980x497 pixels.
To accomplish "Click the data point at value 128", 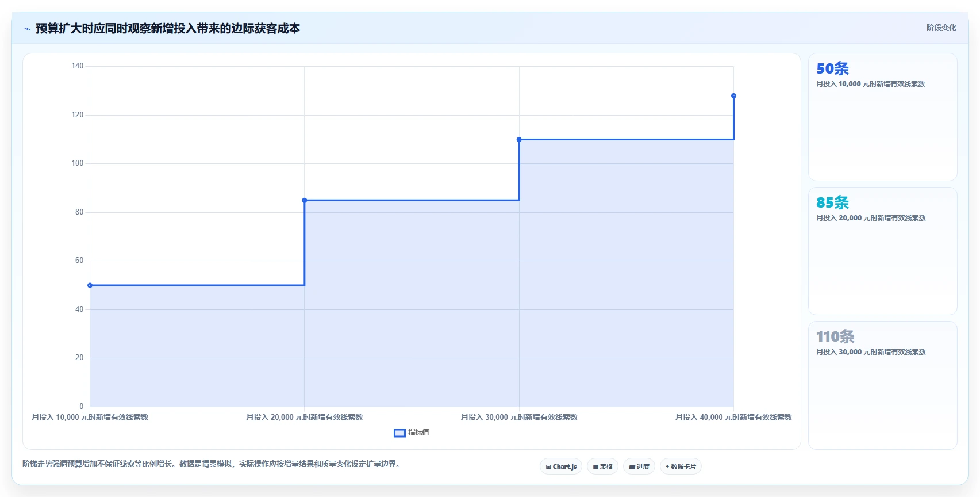I will (x=733, y=95).
